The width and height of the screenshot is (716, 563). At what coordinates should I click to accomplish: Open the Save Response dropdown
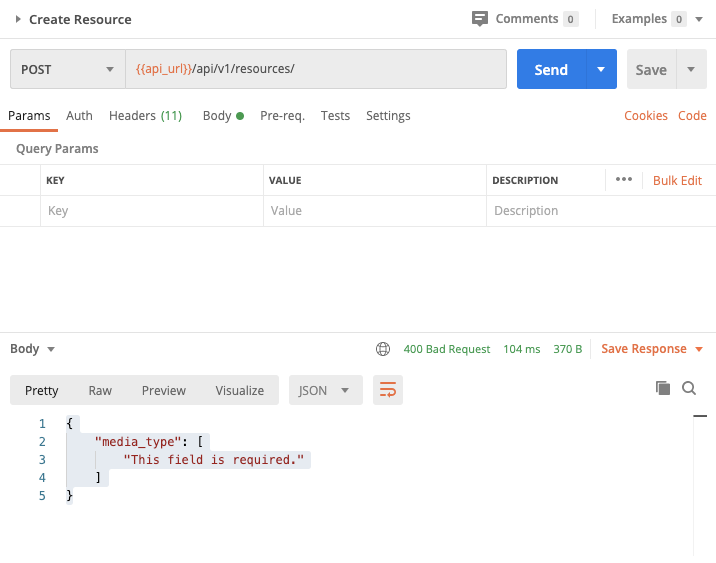click(652, 349)
